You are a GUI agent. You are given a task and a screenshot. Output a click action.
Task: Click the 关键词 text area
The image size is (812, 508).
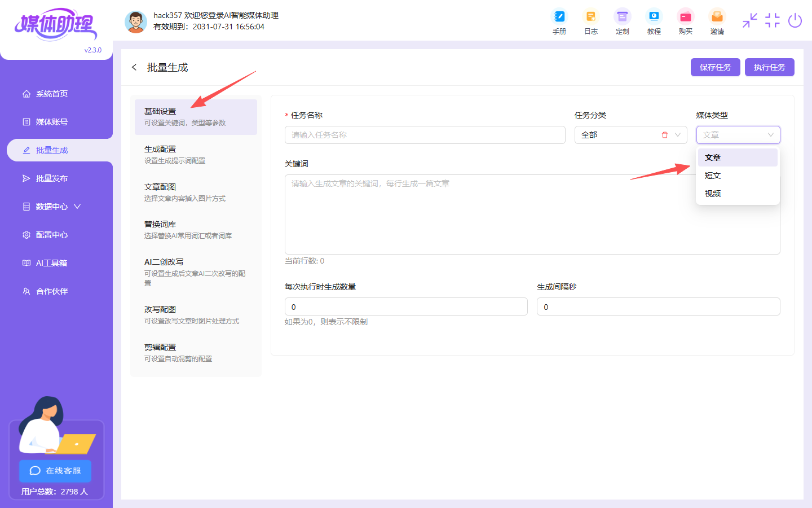click(532, 214)
